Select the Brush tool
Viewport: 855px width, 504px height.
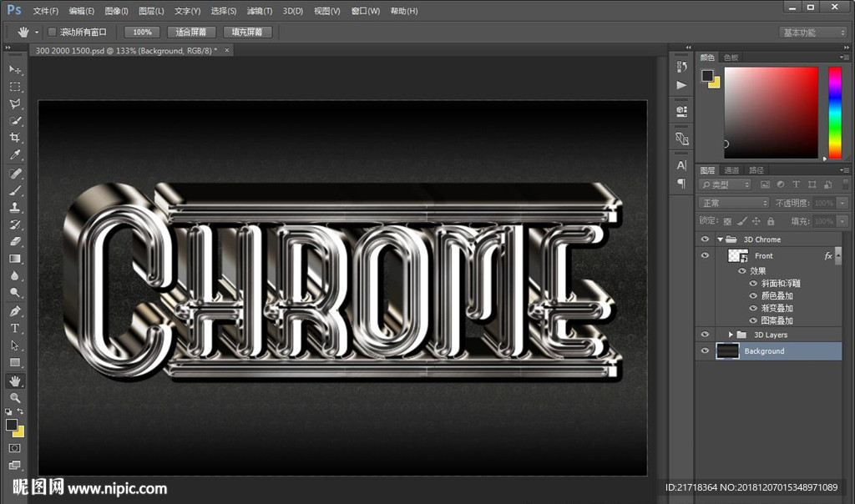click(x=15, y=191)
